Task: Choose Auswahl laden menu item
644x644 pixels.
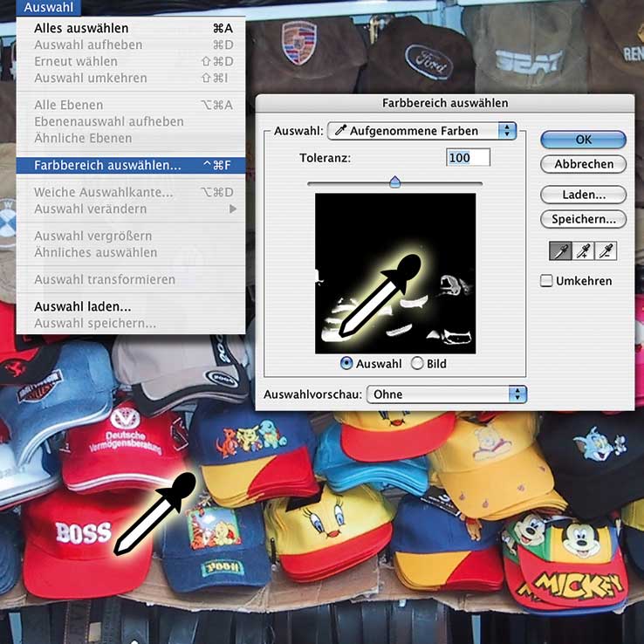Action: [x=131, y=307]
